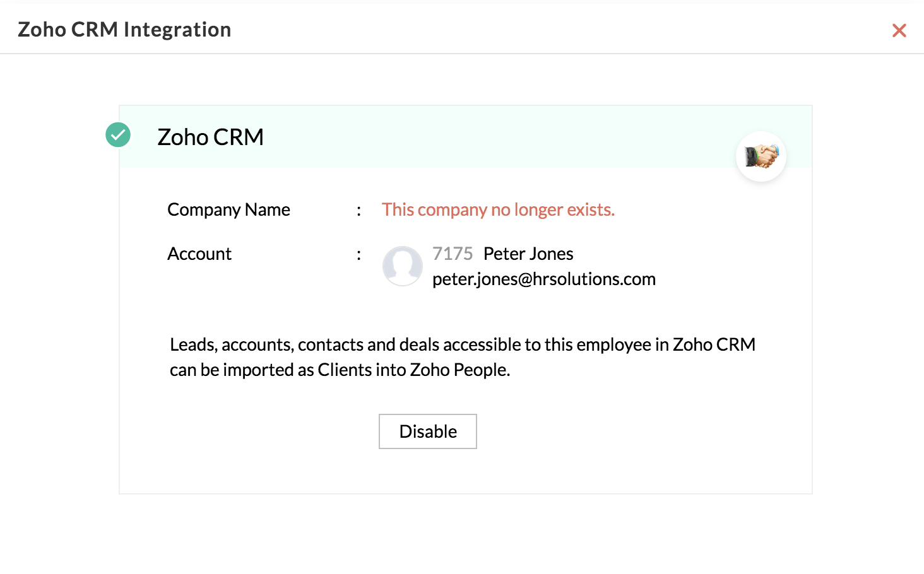
Task: Click the Zoho CRM Integration title
Action: (124, 30)
